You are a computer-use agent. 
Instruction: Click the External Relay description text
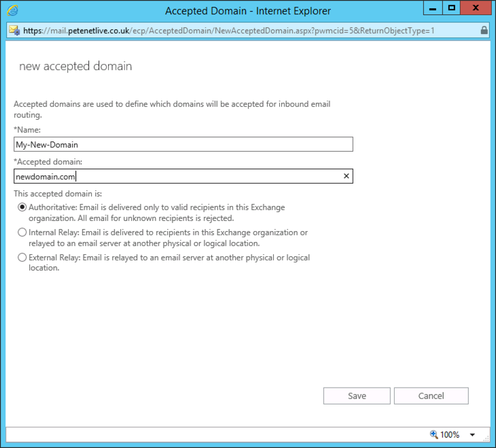169,262
